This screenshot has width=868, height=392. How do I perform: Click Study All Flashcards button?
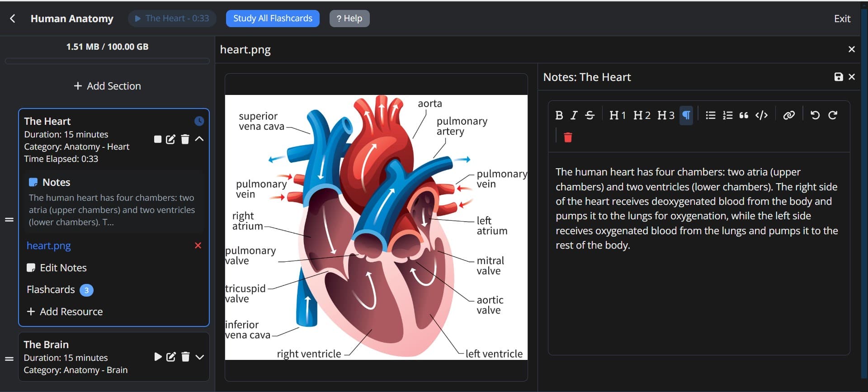point(273,19)
